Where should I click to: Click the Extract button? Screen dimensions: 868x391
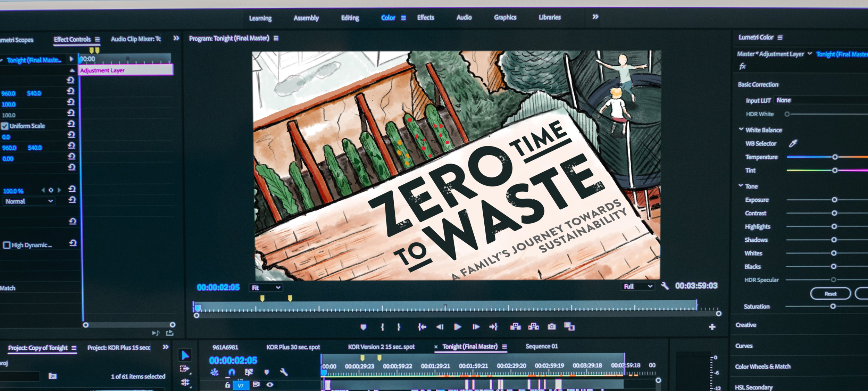(534, 326)
